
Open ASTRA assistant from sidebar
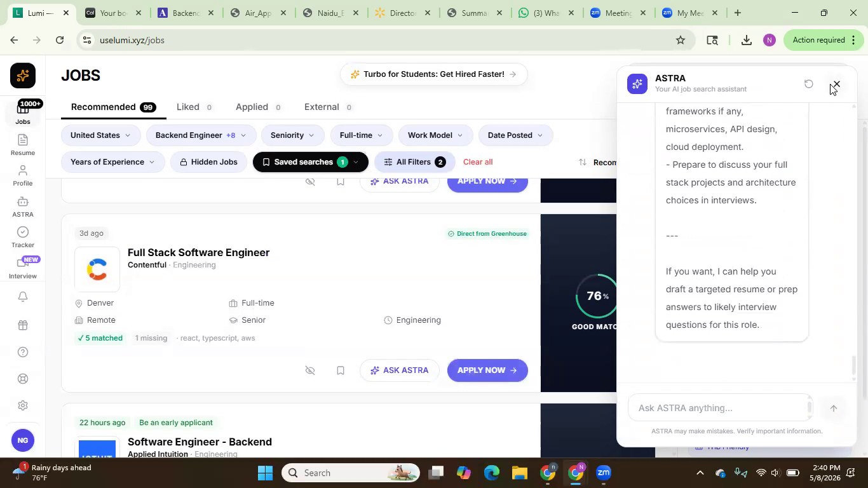pos(22,207)
